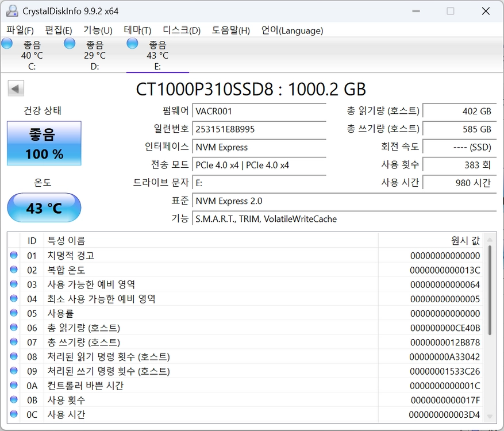Viewport: 504px width, 431px height.
Task: Click status icon of row 03 사용 가능한 예비 영역
Action: tap(14, 284)
